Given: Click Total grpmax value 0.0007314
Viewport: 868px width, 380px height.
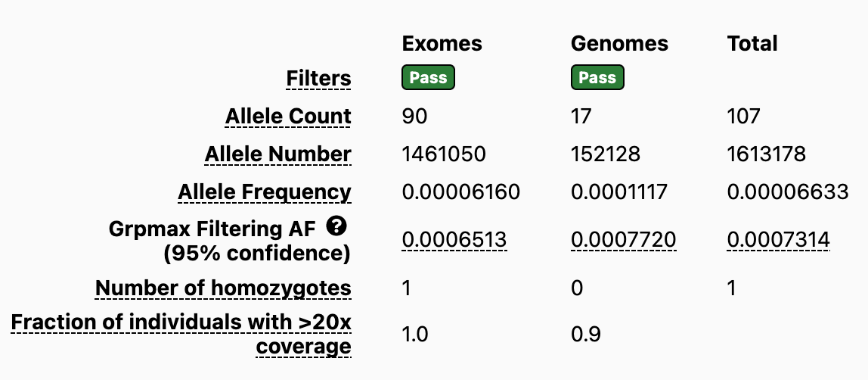Looking at the screenshot, I should [778, 240].
